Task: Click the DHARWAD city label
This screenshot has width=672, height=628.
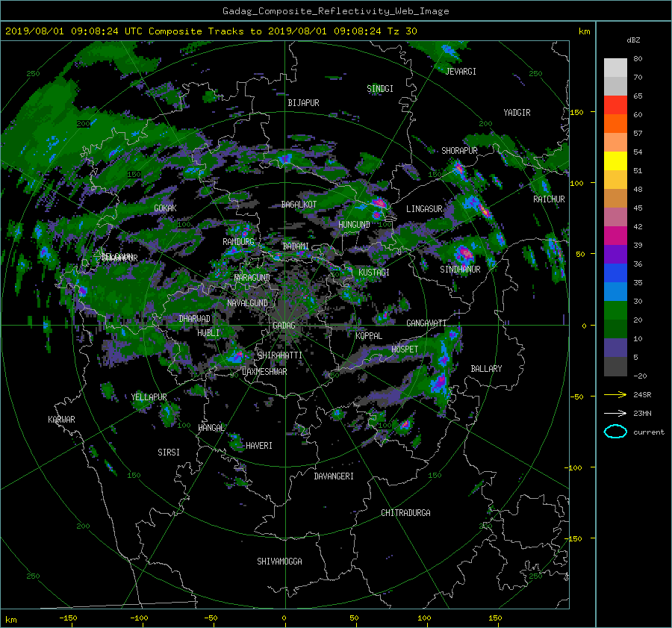Action: [x=195, y=319]
